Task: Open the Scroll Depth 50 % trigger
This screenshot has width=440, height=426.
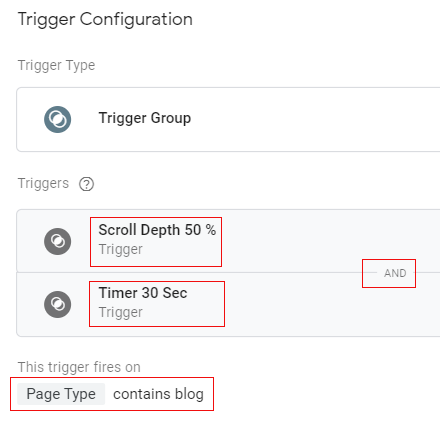Action: tap(157, 230)
